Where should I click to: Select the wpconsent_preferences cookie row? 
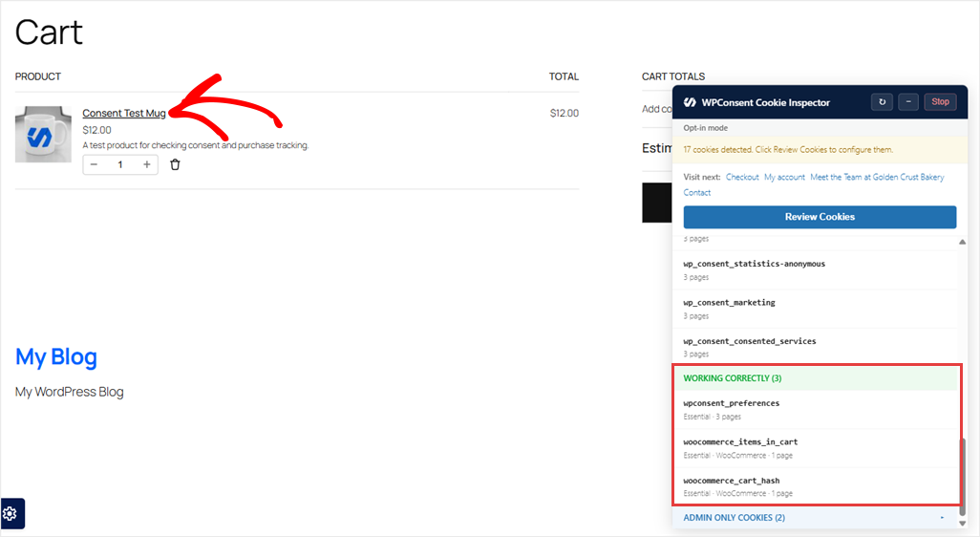coord(816,410)
